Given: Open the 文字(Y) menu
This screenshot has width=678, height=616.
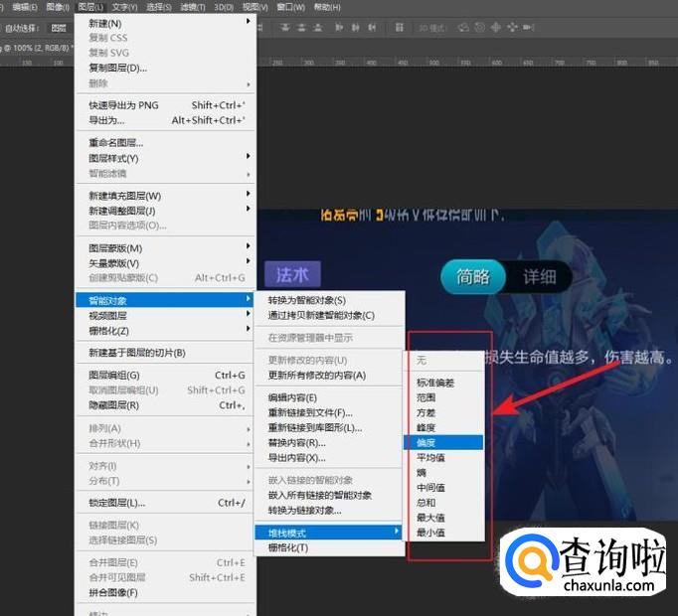Looking at the screenshot, I should coord(124,7).
